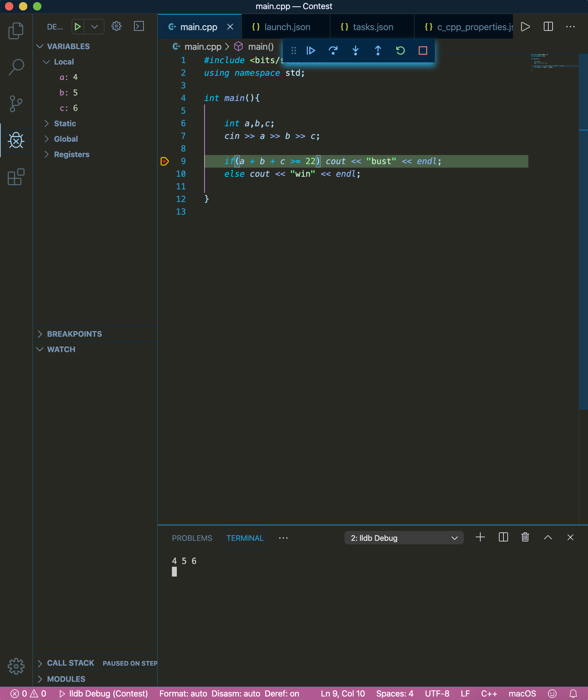Change indentation via 'Spaces: 4'
Image resolution: width=588 pixels, height=700 pixels.
point(395,694)
